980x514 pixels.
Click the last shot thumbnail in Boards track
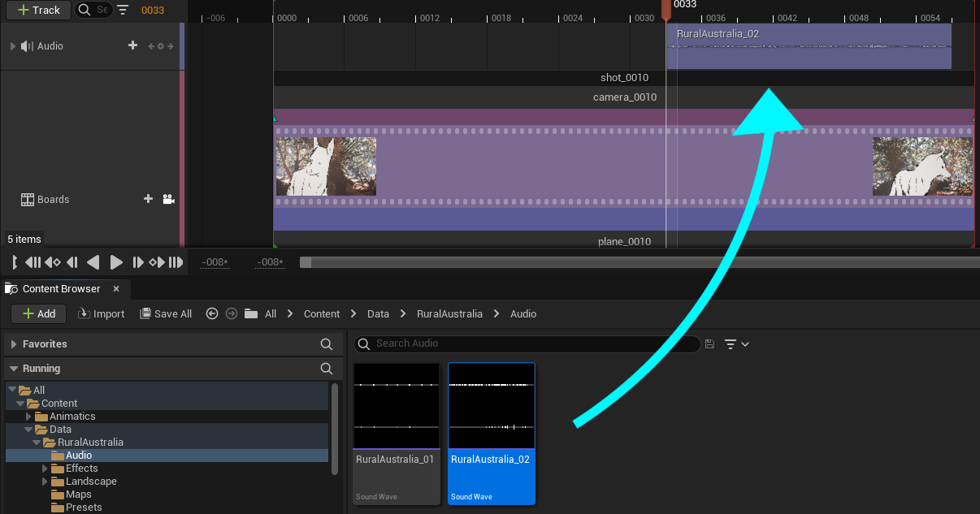point(922,166)
